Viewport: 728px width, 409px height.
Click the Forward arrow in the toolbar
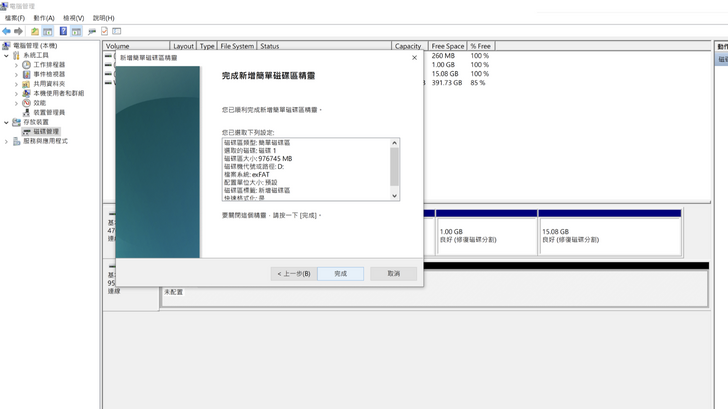click(18, 31)
